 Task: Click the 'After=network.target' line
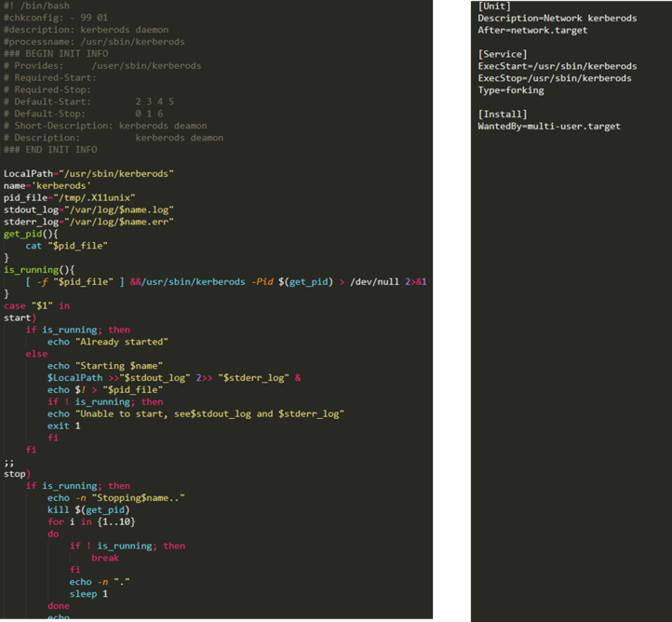click(x=532, y=30)
